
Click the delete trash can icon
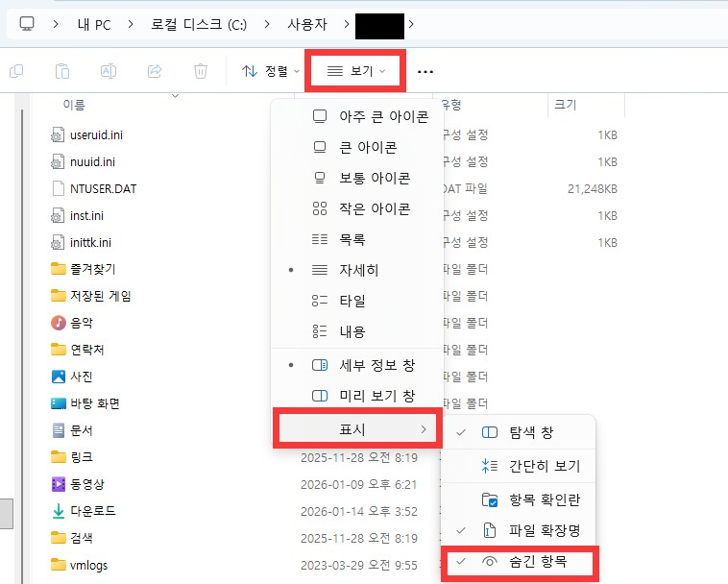pos(200,71)
